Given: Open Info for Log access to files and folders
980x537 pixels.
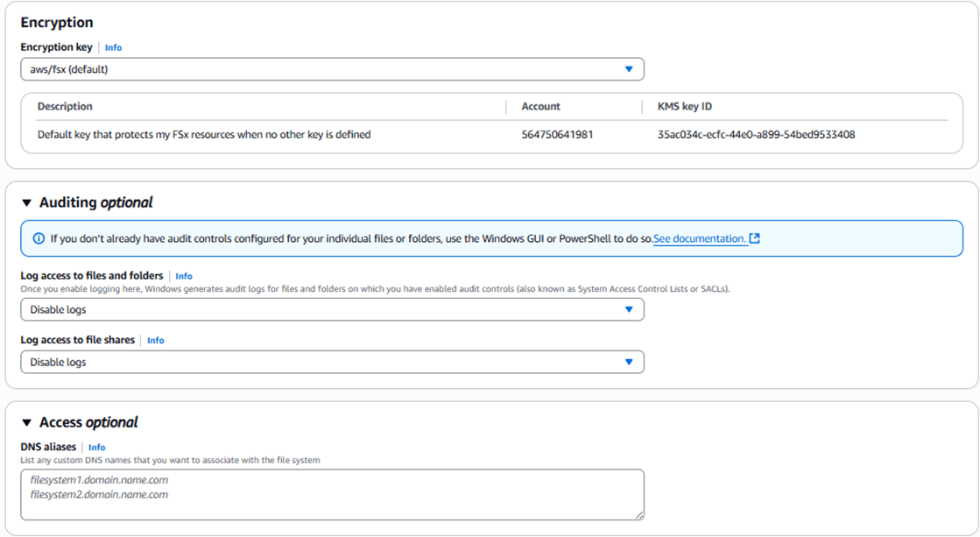Looking at the screenshot, I should point(184,276).
